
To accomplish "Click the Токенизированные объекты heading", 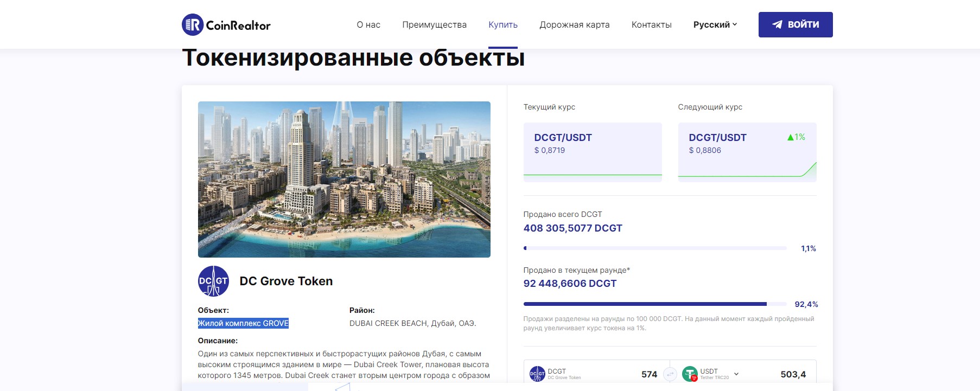I will click(353, 57).
